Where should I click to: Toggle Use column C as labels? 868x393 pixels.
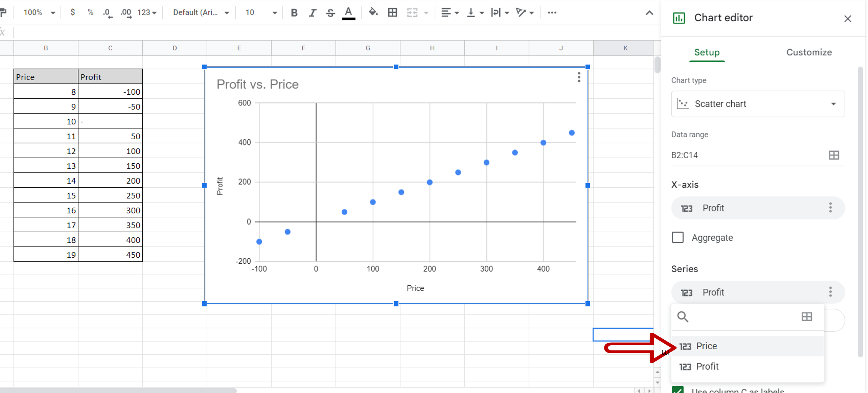click(677, 390)
